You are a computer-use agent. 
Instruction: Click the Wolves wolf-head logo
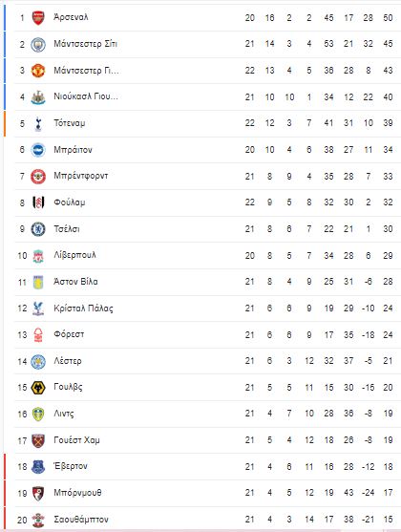tap(38, 388)
